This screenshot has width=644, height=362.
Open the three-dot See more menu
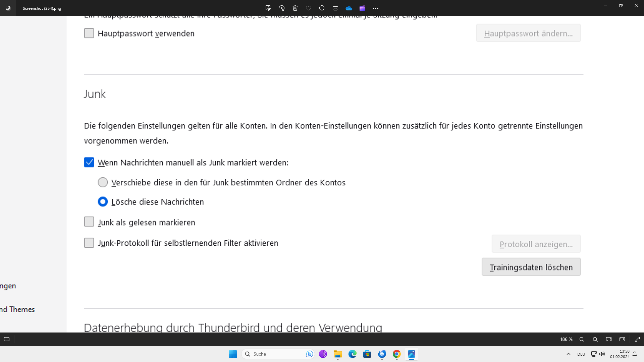pos(376,8)
